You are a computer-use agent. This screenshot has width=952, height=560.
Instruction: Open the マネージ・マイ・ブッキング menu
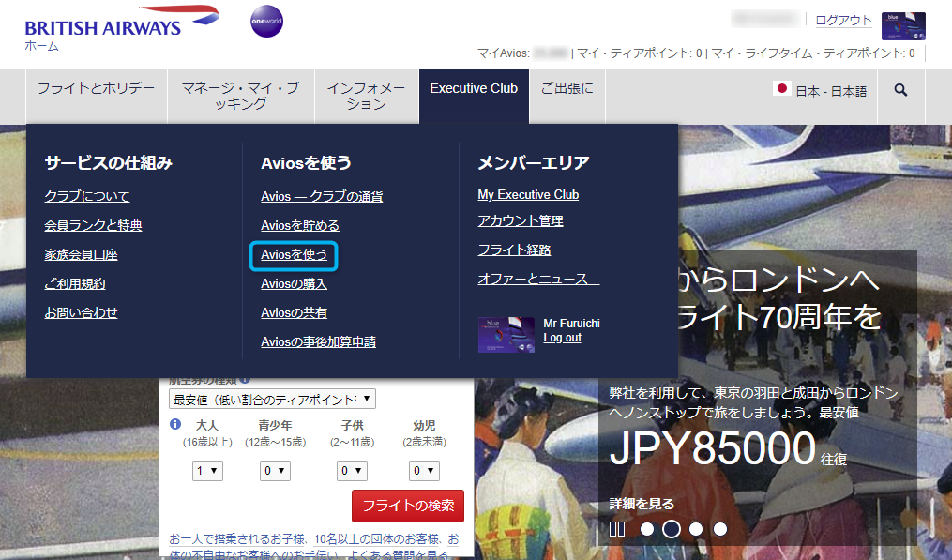241,96
